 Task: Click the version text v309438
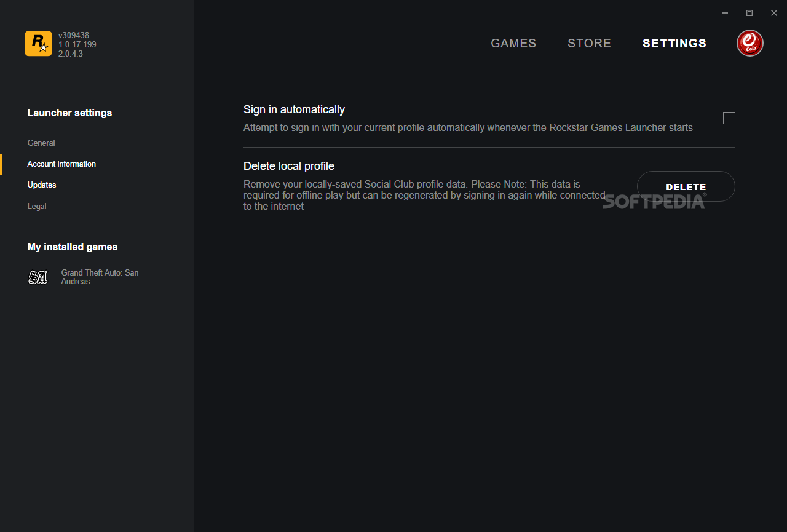pos(74,36)
